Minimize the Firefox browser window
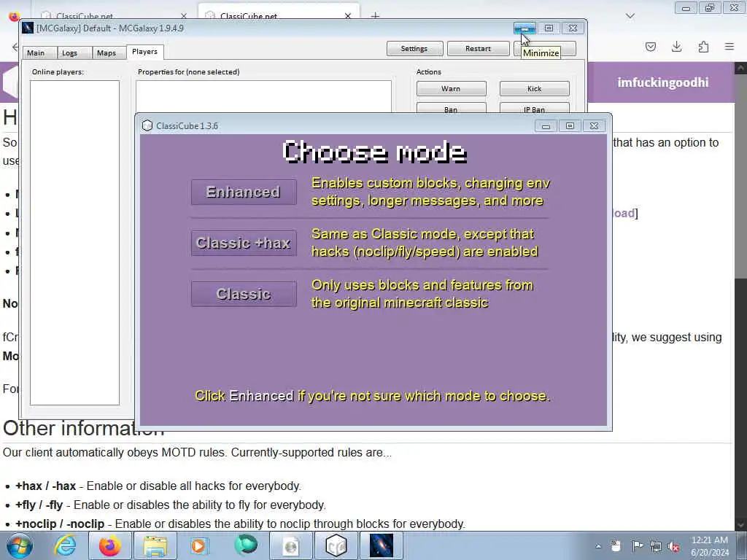The width and height of the screenshot is (747, 560). pos(686,8)
